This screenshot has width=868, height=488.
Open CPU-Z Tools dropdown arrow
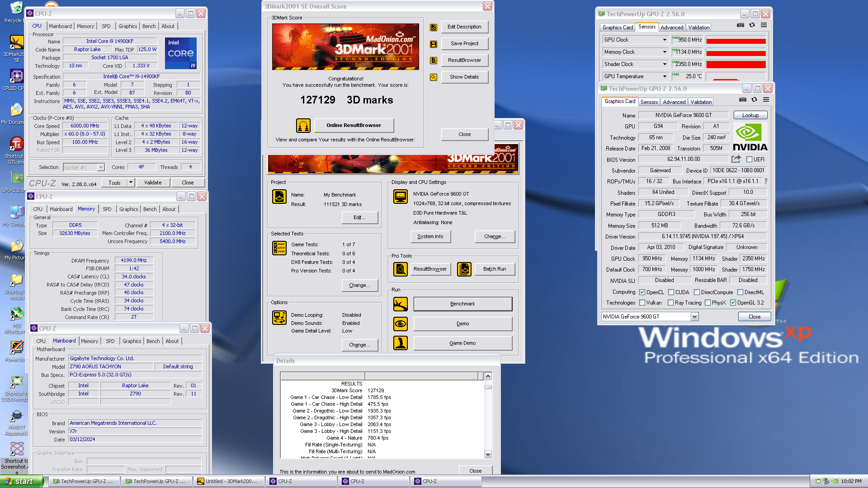(131, 183)
